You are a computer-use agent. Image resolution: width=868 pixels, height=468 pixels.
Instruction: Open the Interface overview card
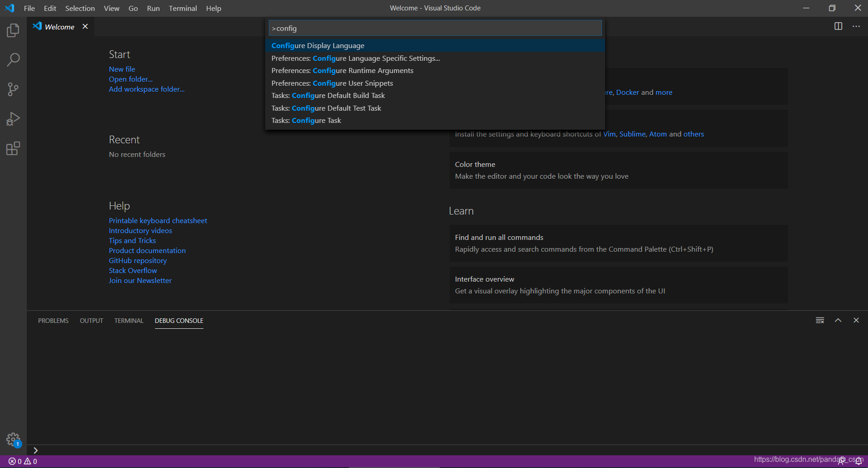[619, 285]
